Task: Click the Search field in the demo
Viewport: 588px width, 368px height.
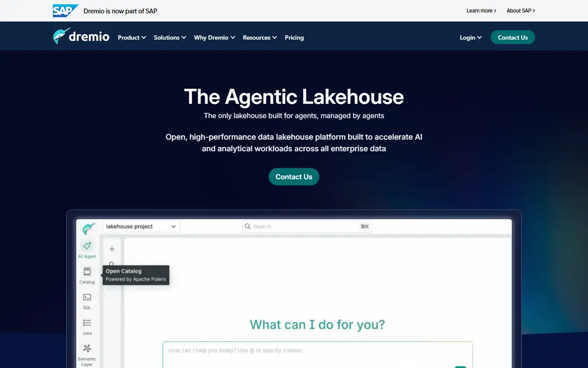Action: [x=307, y=226]
